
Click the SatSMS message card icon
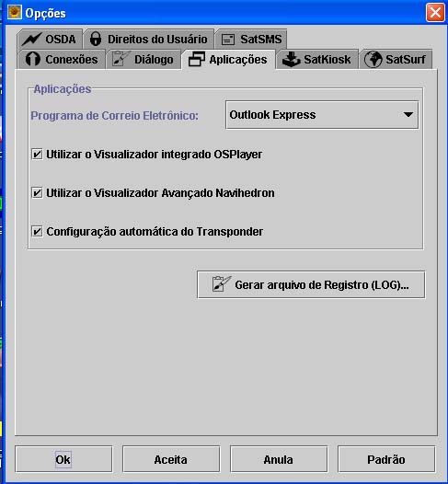click(x=228, y=40)
